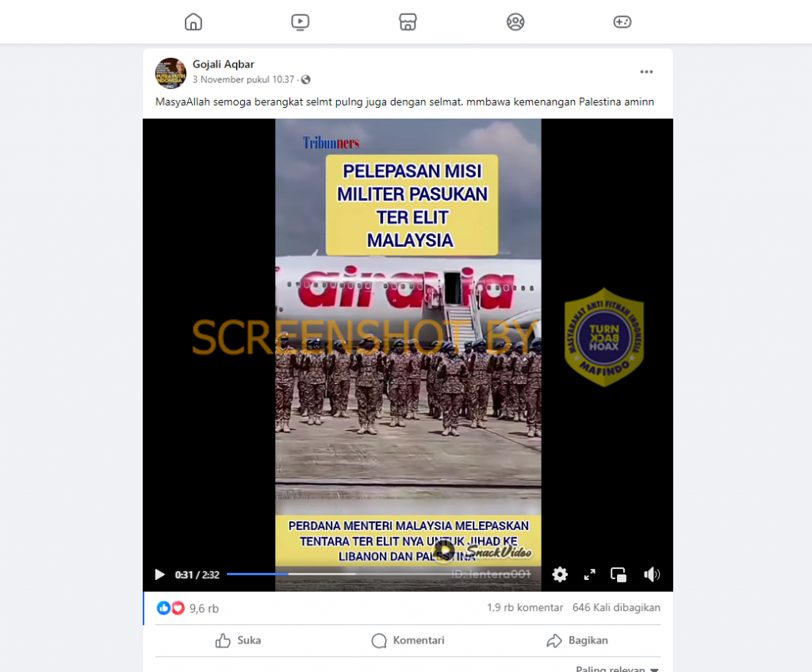Screen dimensions: 812x672
Task: Open the Video (Watch) tab
Action: click(301, 21)
